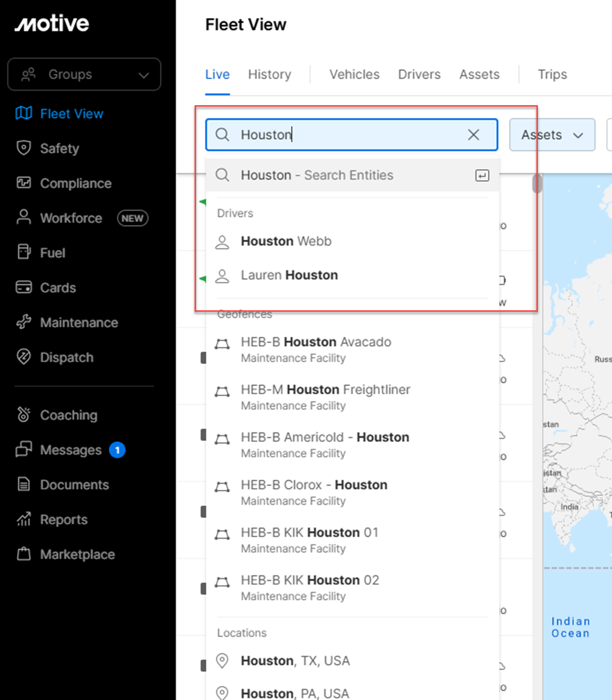Select location Houston, TX, USA
Screen dimensions: 612x700
pyautogui.click(x=352, y=661)
